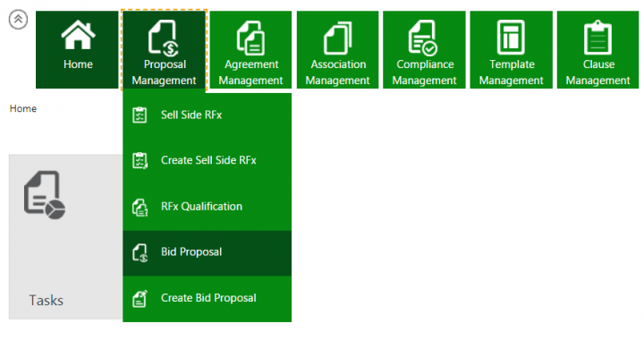The width and height of the screenshot is (644, 358).
Task: Select Sell Side RFx menu entry
Action: pos(191,115)
